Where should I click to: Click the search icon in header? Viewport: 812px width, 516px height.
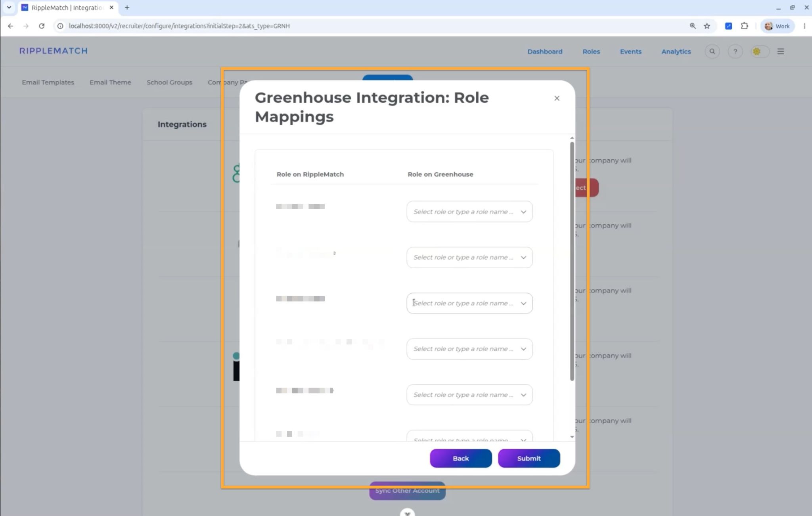712,51
